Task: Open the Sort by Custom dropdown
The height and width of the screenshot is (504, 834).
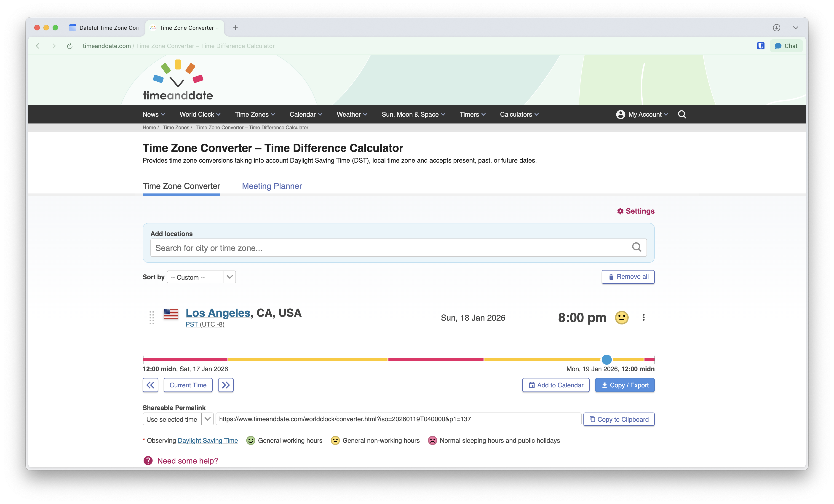Action: pyautogui.click(x=201, y=277)
